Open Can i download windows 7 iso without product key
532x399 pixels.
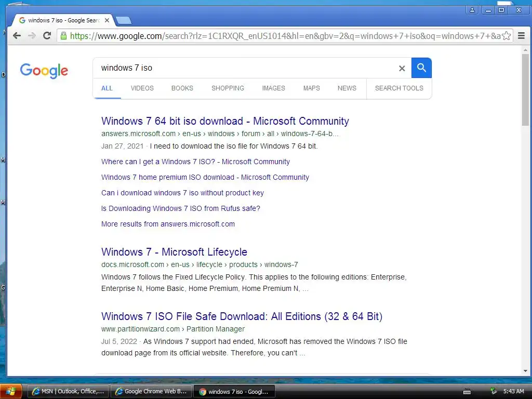(x=182, y=193)
